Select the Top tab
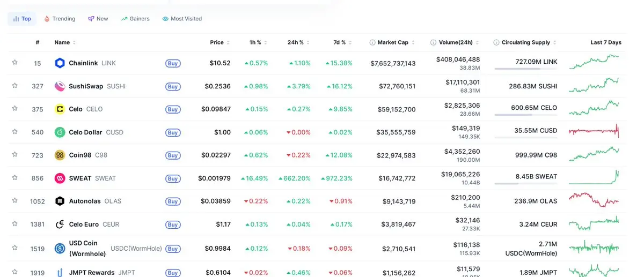The width and height of the screenshot is (644, 277). [x=22, y=19]
